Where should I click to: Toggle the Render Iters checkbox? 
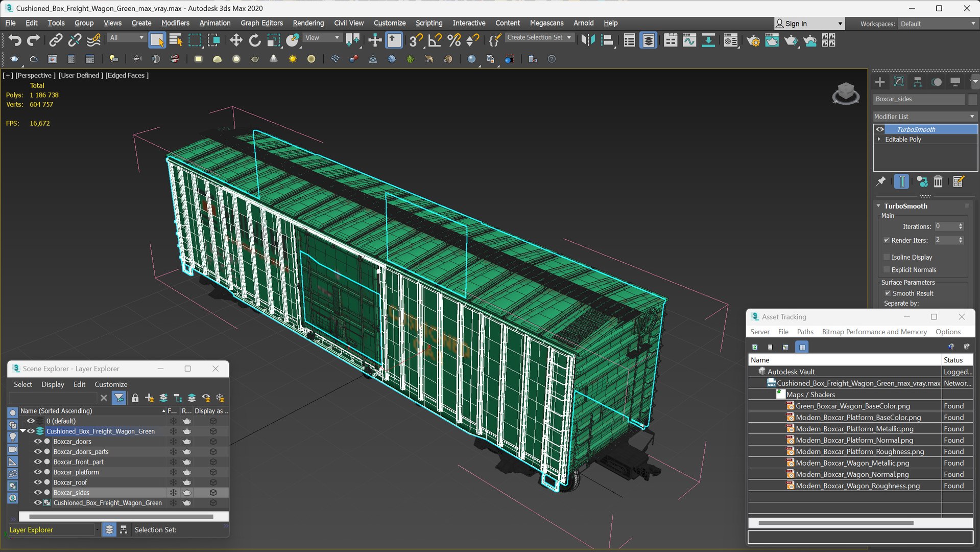point(887,240)
